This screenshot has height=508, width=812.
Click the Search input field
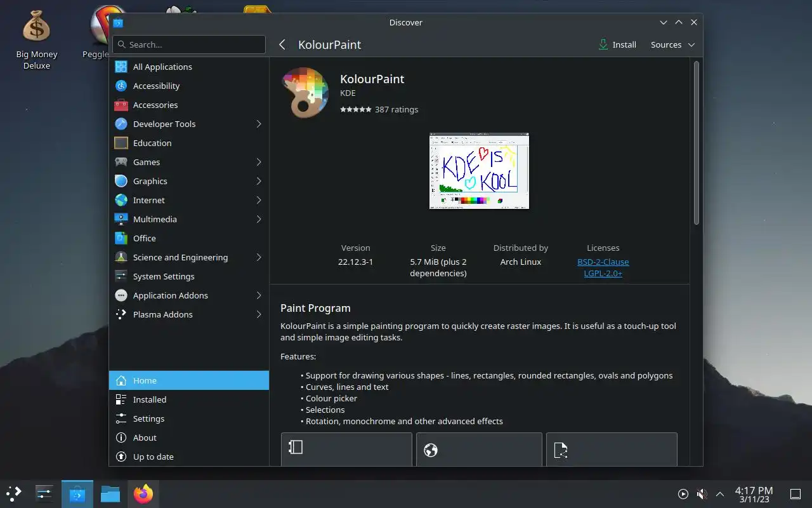coord(189,44)
